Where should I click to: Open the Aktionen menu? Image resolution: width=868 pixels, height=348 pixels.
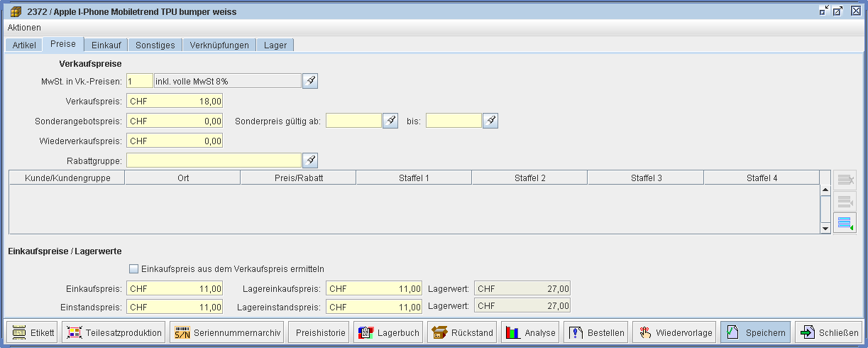24,27
